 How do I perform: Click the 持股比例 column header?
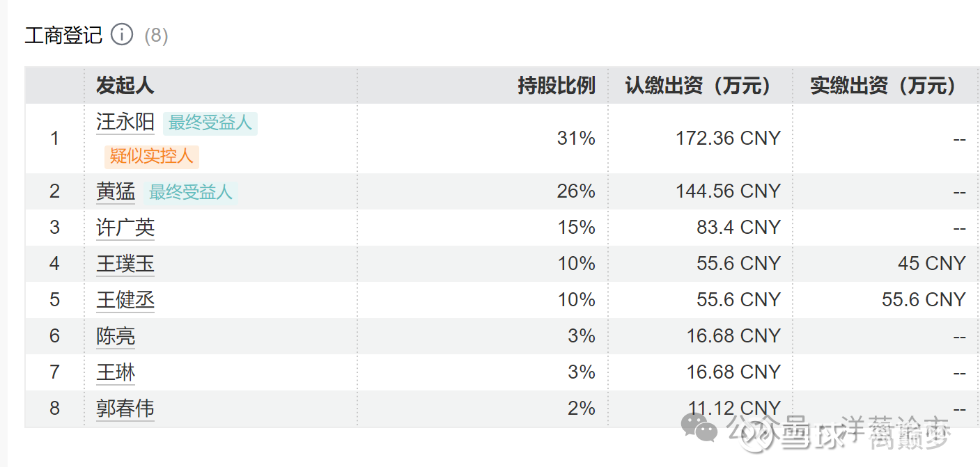(556, 86)
